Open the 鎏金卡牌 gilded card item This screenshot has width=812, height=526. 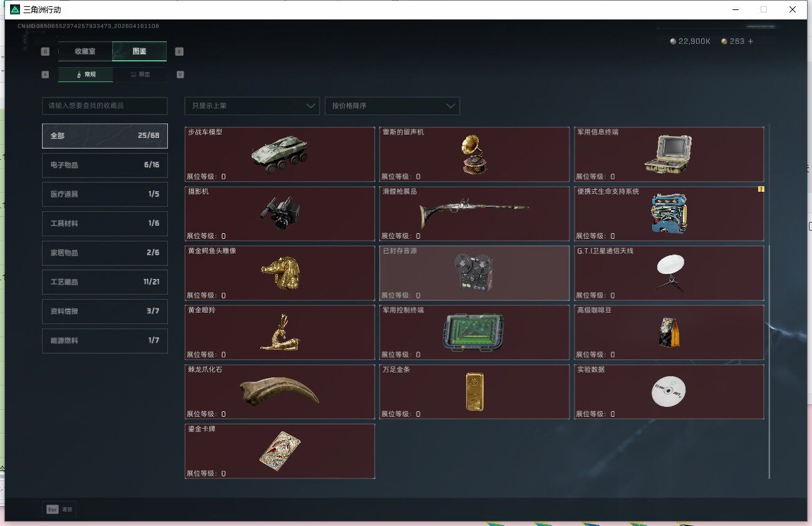[x=279, y=451]
